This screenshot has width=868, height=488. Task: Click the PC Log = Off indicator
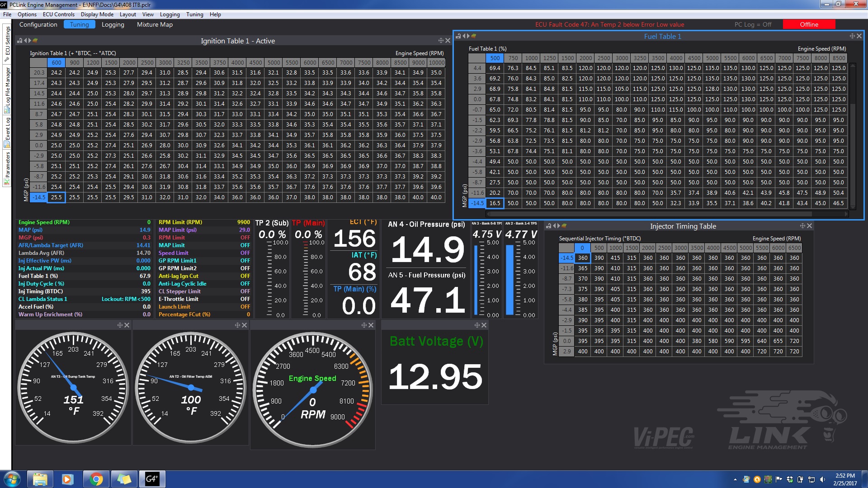coord(753,24)
